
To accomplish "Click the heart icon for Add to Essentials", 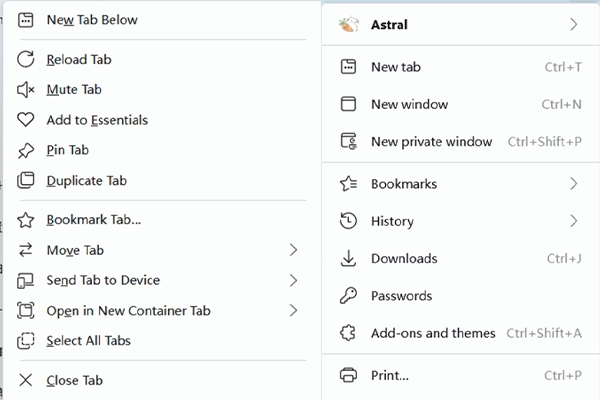I will [x=26, y=120].
